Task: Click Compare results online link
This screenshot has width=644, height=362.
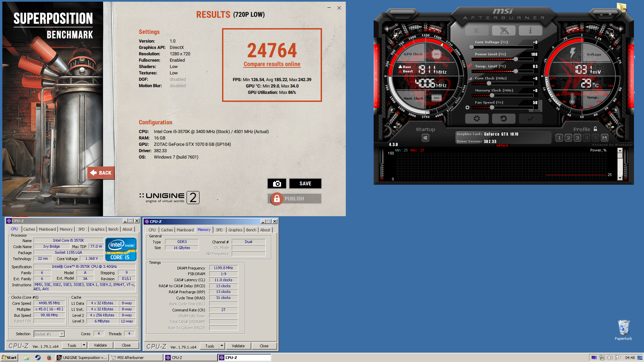Action: [272, 64]
